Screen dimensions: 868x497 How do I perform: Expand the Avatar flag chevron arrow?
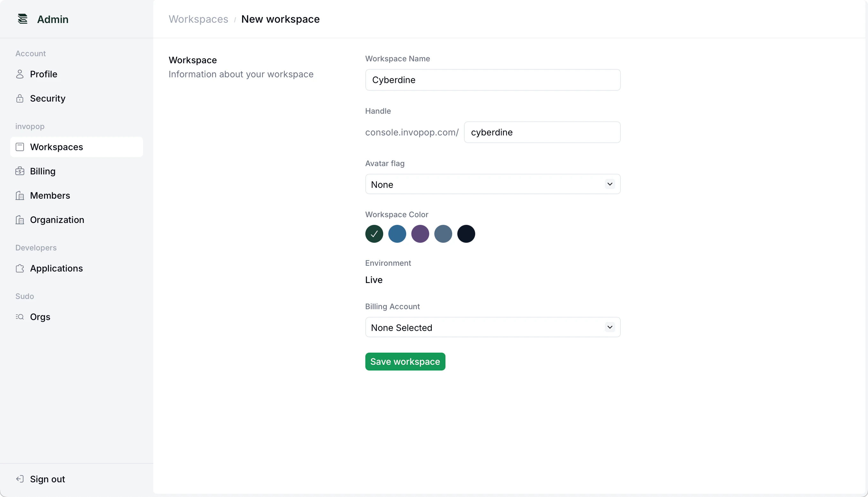point(610,184)
